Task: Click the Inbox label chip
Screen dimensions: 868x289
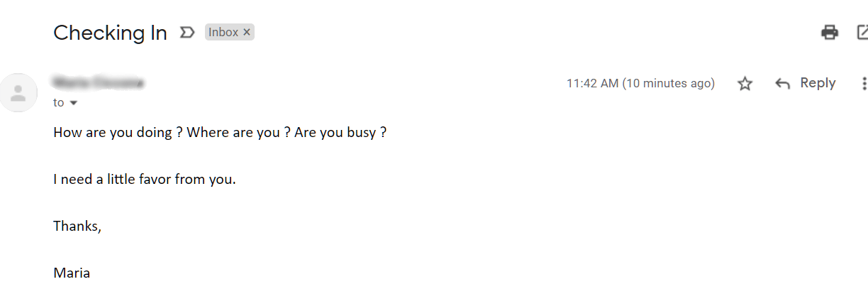Action: [223, 32]
